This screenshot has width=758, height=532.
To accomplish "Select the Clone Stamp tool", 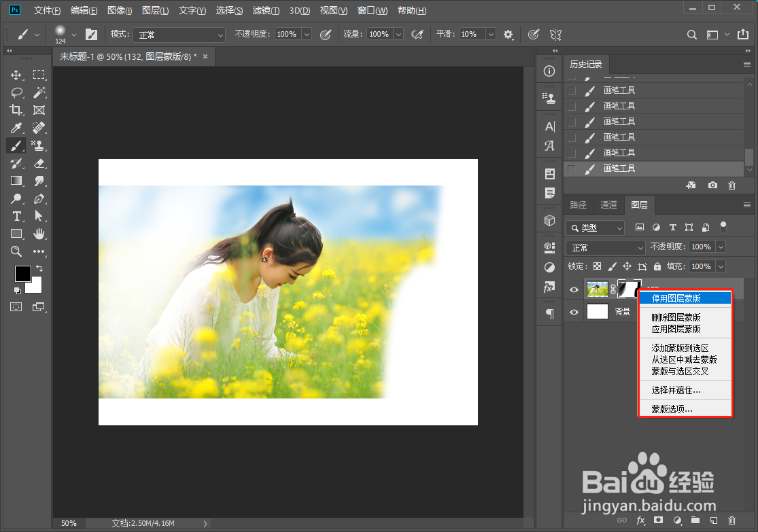I will 39,145.
